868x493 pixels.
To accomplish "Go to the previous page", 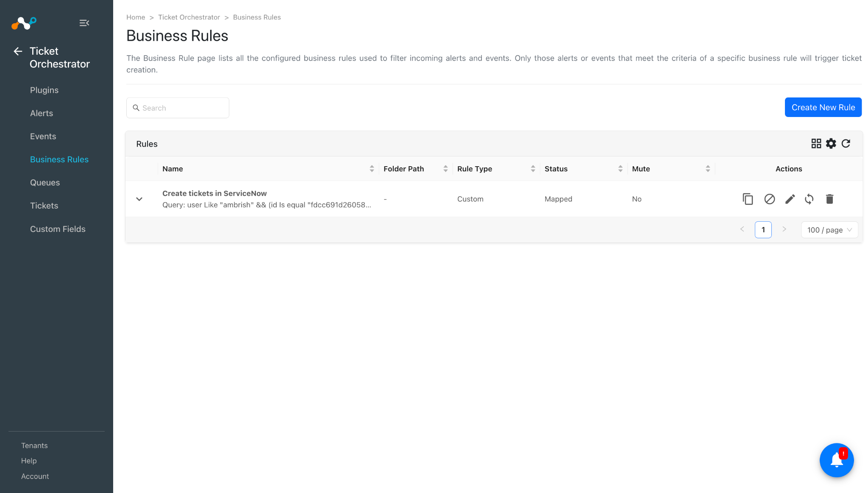I will coord(742,229).
